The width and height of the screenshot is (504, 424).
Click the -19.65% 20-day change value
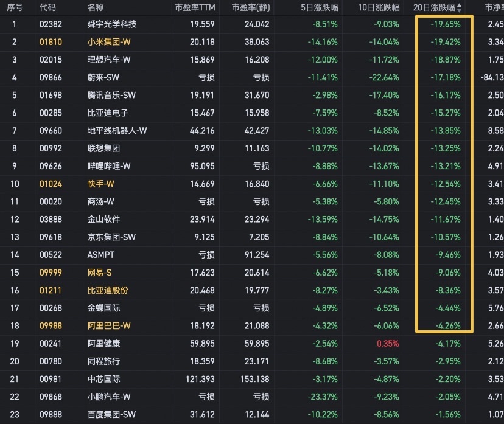tap(446, 24)
